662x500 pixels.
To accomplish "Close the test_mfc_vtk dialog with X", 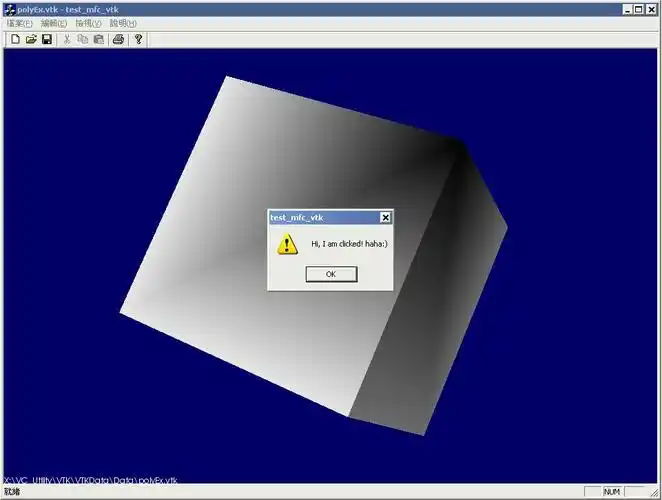I will 385,217.
